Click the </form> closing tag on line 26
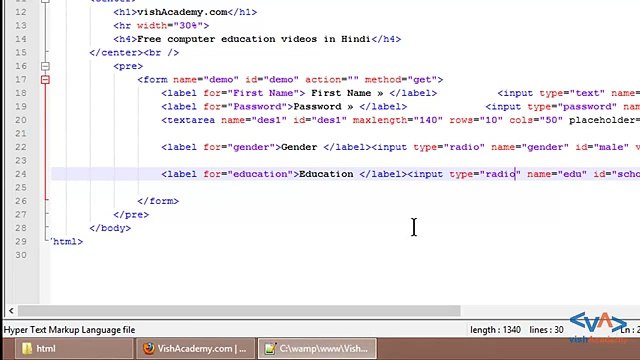 coord(158,201)
